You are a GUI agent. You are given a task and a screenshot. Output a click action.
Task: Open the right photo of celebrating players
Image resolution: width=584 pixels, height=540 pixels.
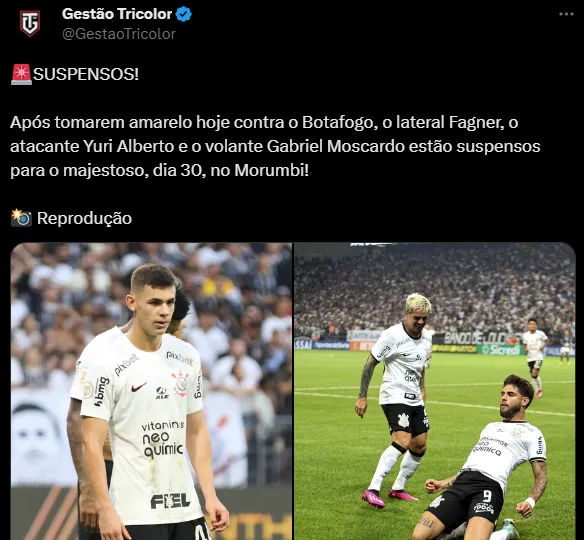point(435,391)
